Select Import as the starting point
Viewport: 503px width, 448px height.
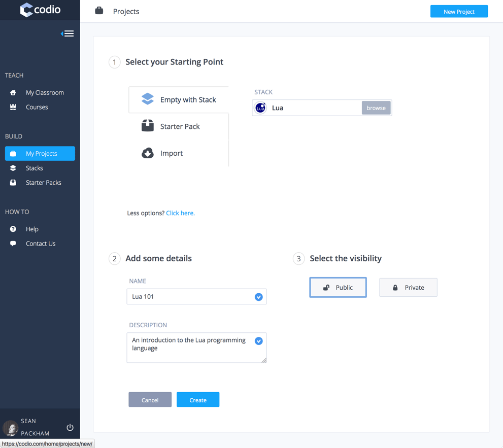click(x=172, y=153)
